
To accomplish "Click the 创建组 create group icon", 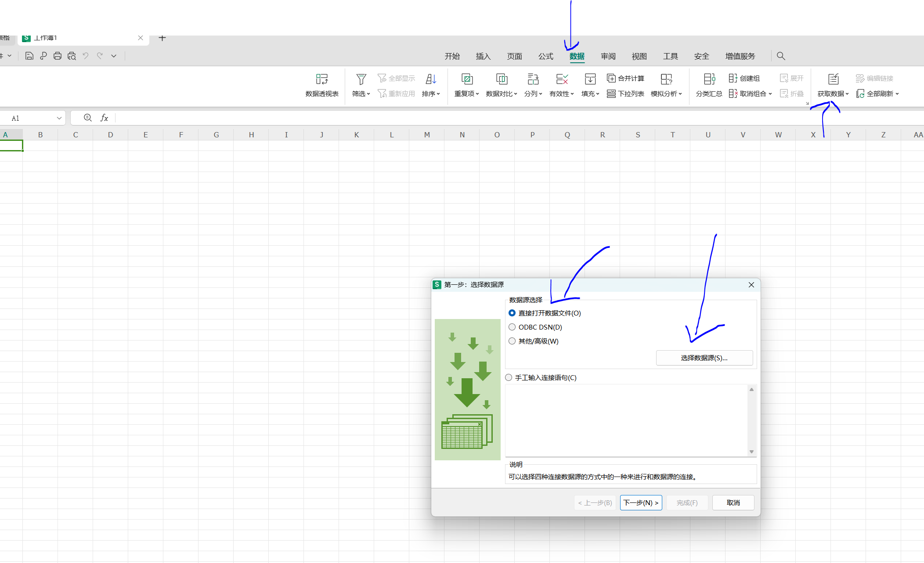I will pyautogui.click(x=733, y=78).
